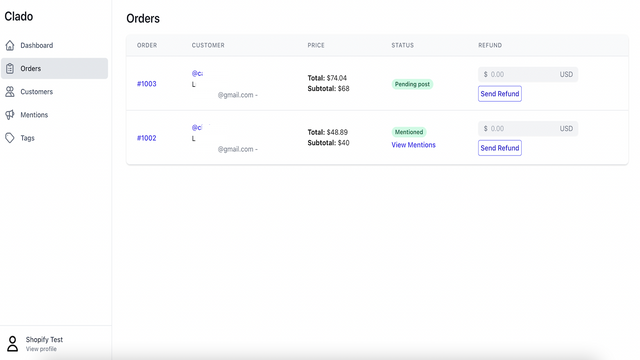The height and width of the screenshot is (360, 640).
Task: Click the Tags label icon
Action: click(x=10, y=138)
